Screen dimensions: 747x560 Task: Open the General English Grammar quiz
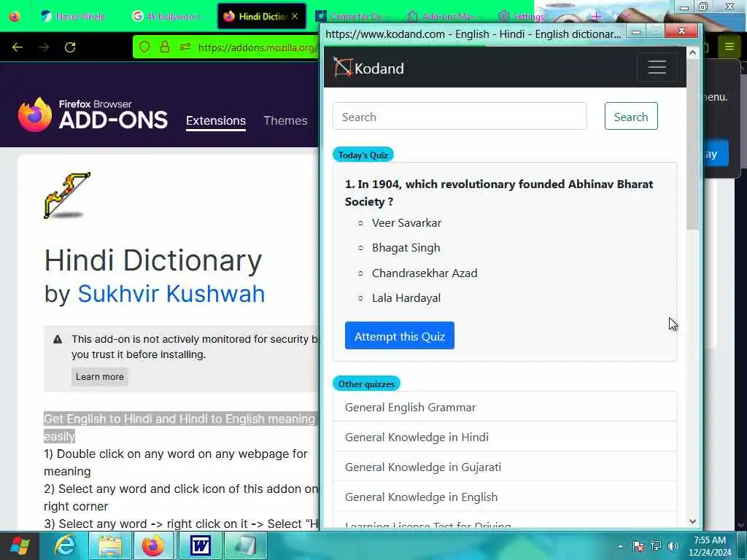[x=505, y=407]
